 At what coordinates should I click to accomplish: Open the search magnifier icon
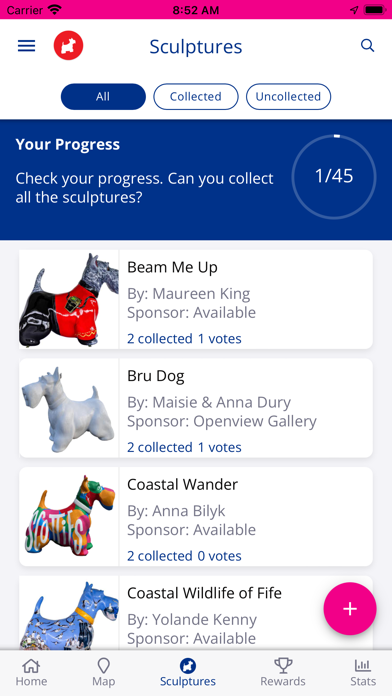click(x=367, y=45)
